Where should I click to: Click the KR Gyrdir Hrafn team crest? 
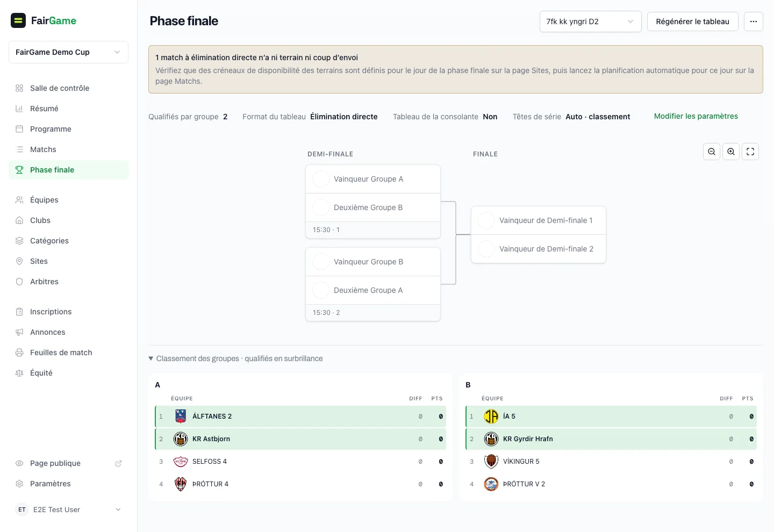coord(491,439)
